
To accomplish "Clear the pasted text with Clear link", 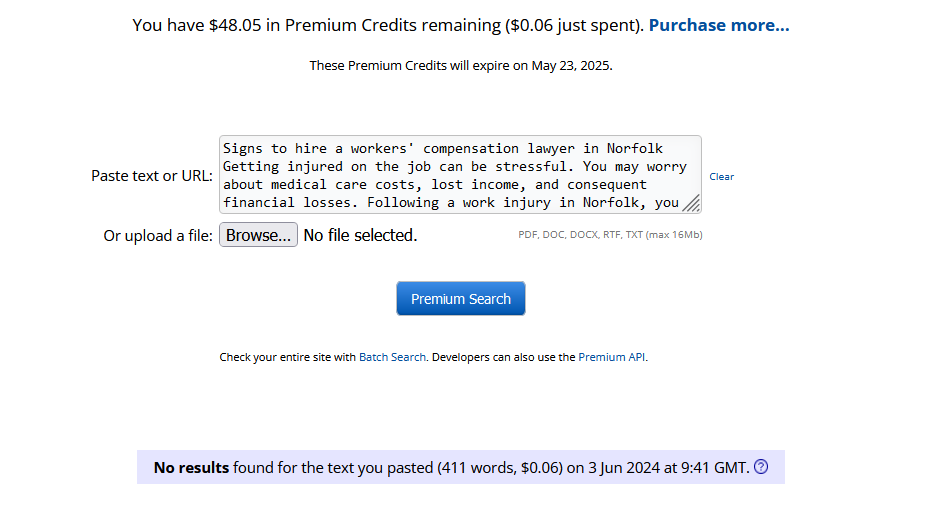I will coord(722,177).
